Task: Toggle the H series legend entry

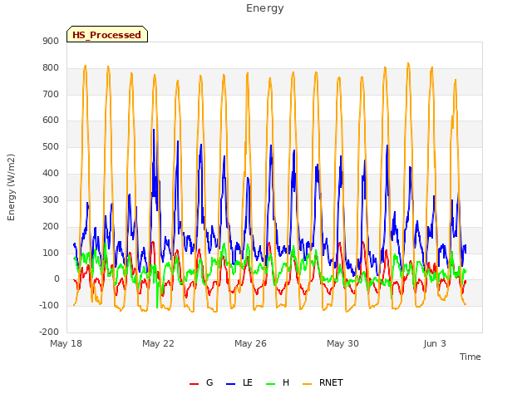Action: 278,382
